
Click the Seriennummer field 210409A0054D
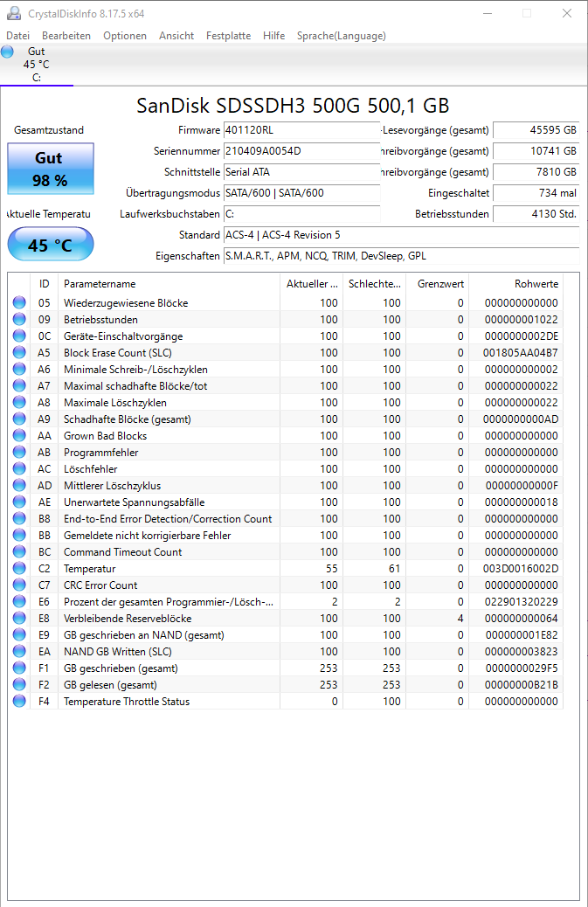click(x=301, y=151)
